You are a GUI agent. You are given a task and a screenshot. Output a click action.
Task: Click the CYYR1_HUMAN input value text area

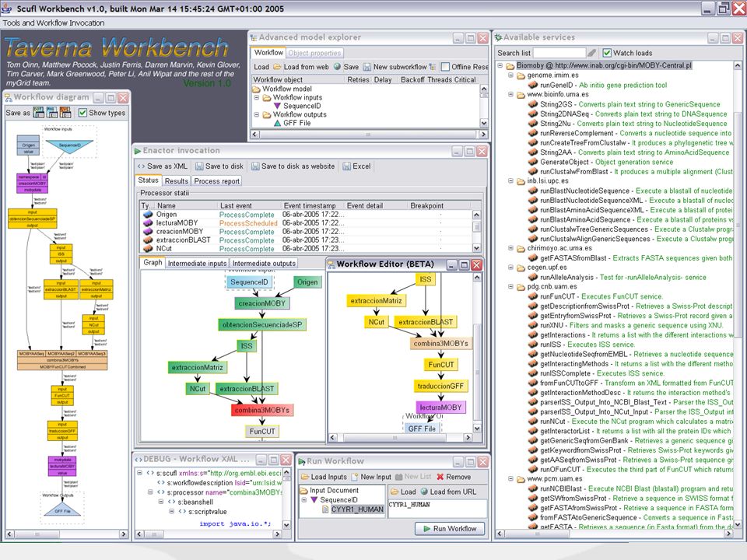click(437, 508)
